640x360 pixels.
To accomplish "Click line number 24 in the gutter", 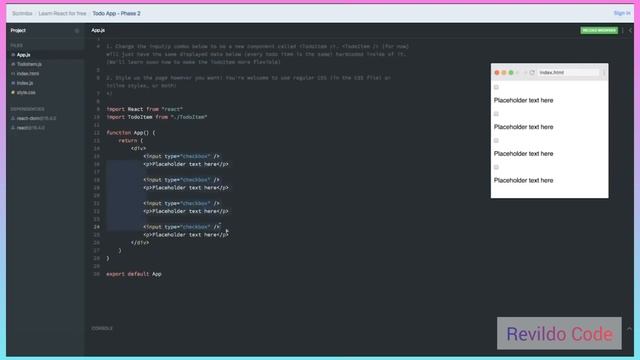I will [96, 227].
